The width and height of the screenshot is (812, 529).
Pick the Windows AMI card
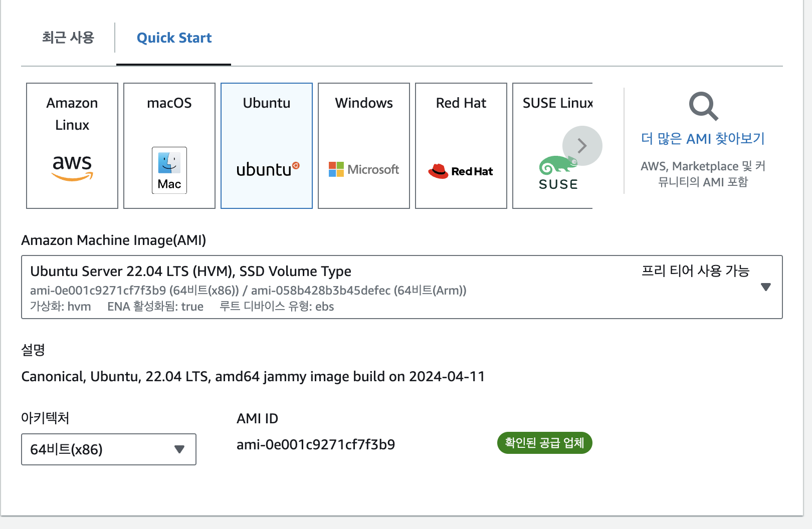tap(364, 146)
